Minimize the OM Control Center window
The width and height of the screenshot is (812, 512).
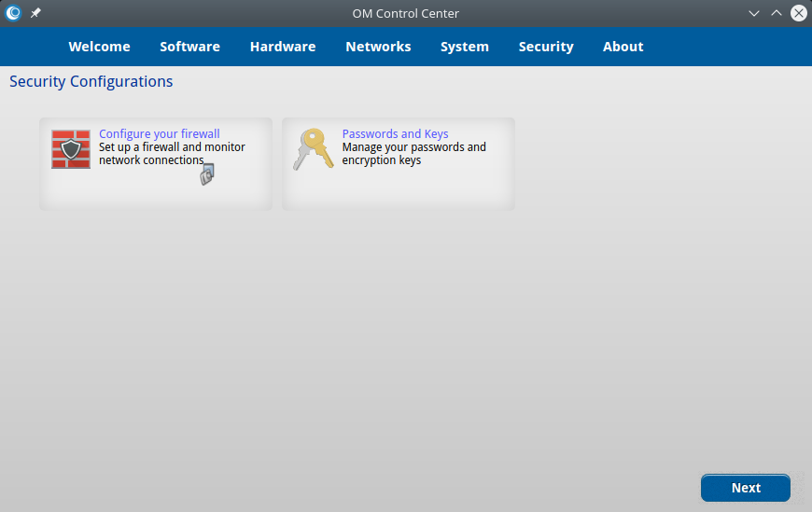754,13
